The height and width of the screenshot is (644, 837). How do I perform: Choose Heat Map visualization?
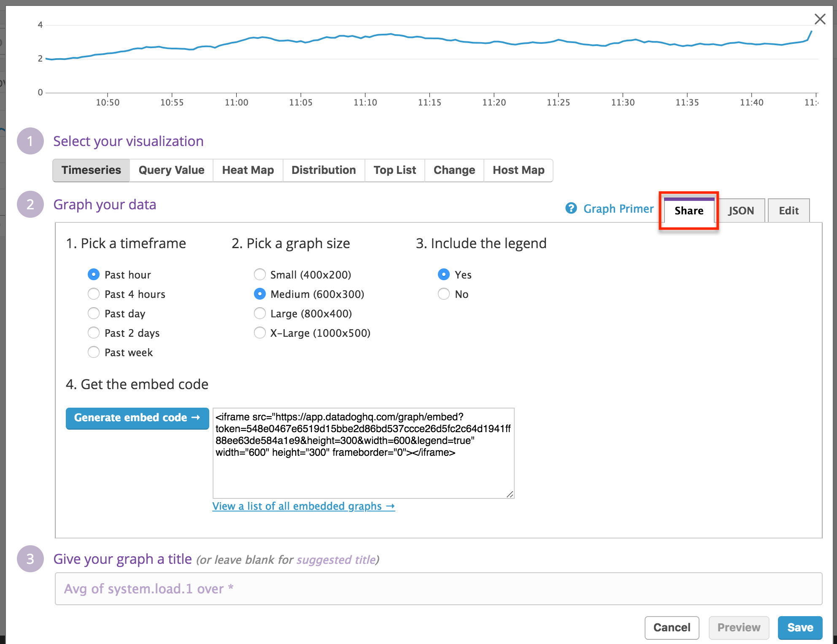coord(248,170)
